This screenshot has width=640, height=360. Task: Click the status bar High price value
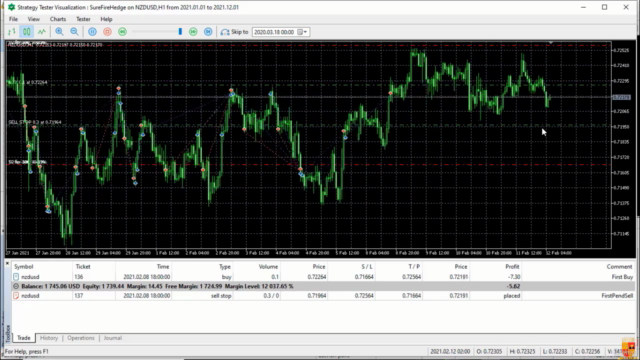pyautogui.click(x=522, y=351)
